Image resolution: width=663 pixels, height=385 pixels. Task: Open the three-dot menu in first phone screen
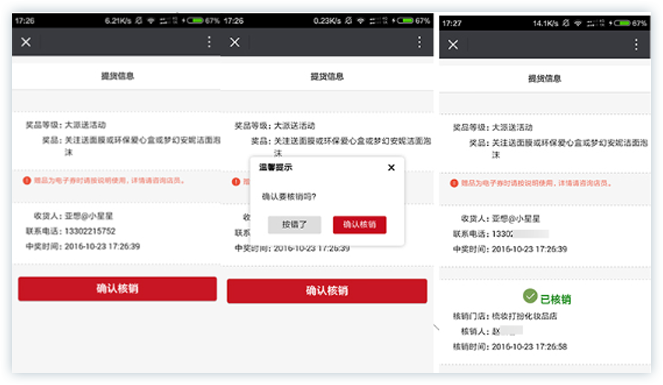[x=209, y=41]
